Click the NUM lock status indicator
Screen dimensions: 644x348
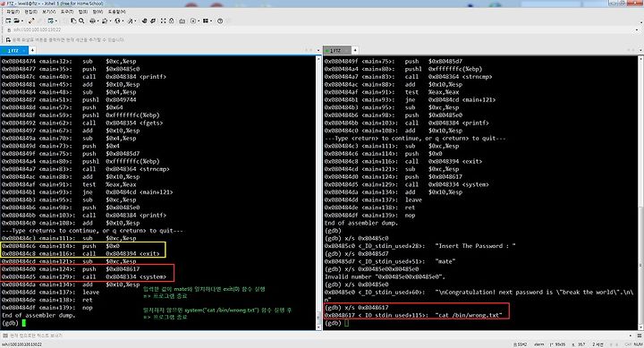tap(639, 344)
